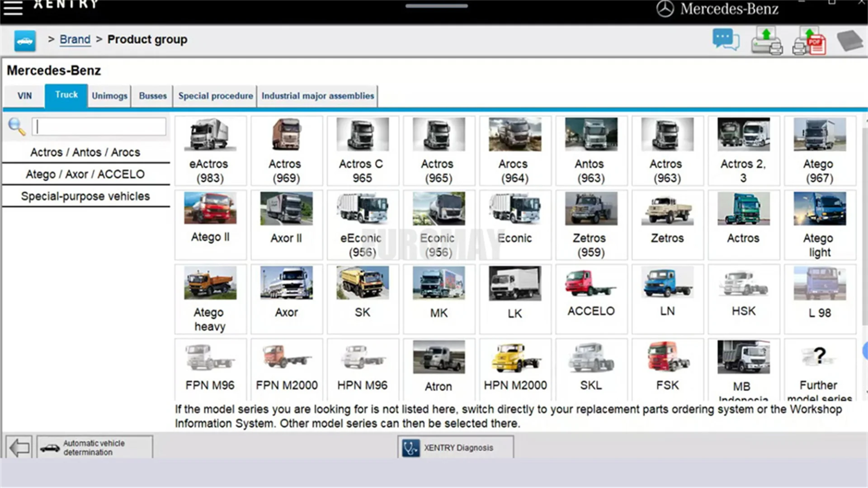Filter by Actros / Antos / Arocs
Image resolution: width=868 pixels, height=488 pixels.
85,152
